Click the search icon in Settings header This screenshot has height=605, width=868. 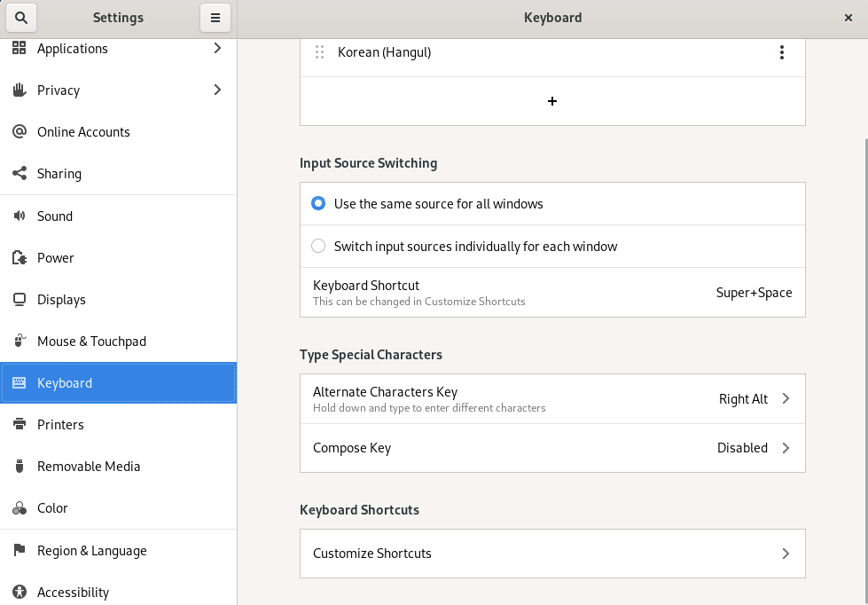click(x=21, y=18)
